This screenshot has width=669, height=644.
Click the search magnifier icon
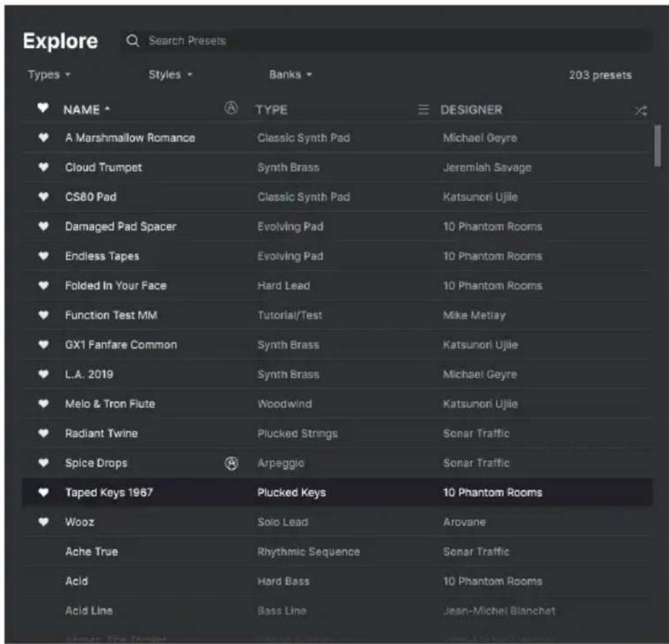pos(133,41)
